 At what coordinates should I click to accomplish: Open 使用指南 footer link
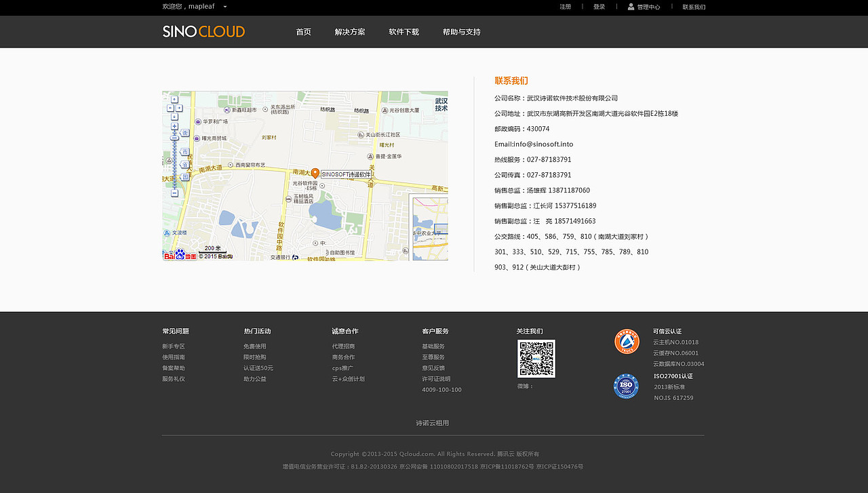174,357
